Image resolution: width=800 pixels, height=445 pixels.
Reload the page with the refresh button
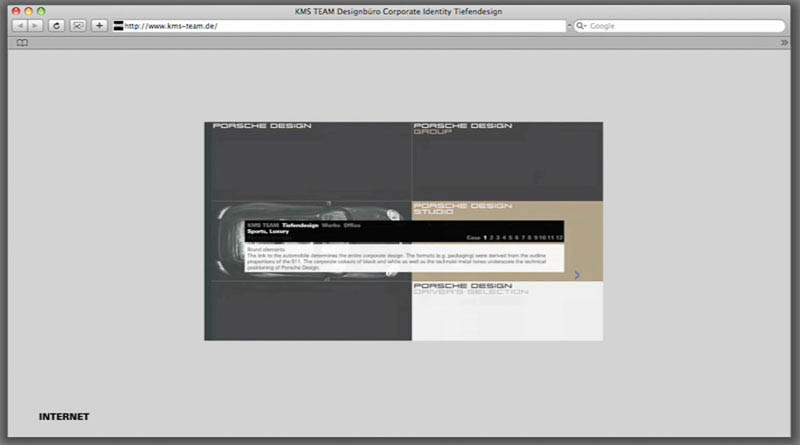click(56, 26)
